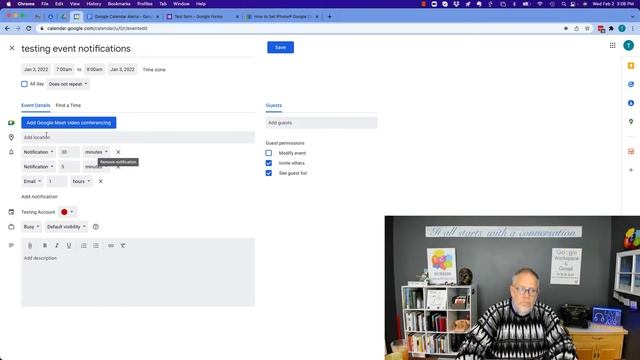The image size is (640, 360).
Task: Click the Add description text area
Action: click(x=138, y=280)
